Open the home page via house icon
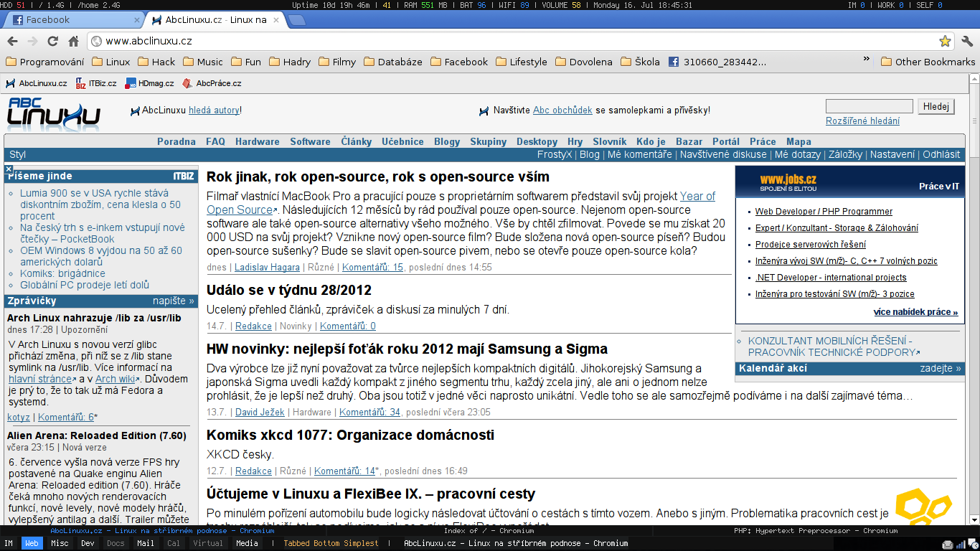The image size is (980, 551). 73,41
